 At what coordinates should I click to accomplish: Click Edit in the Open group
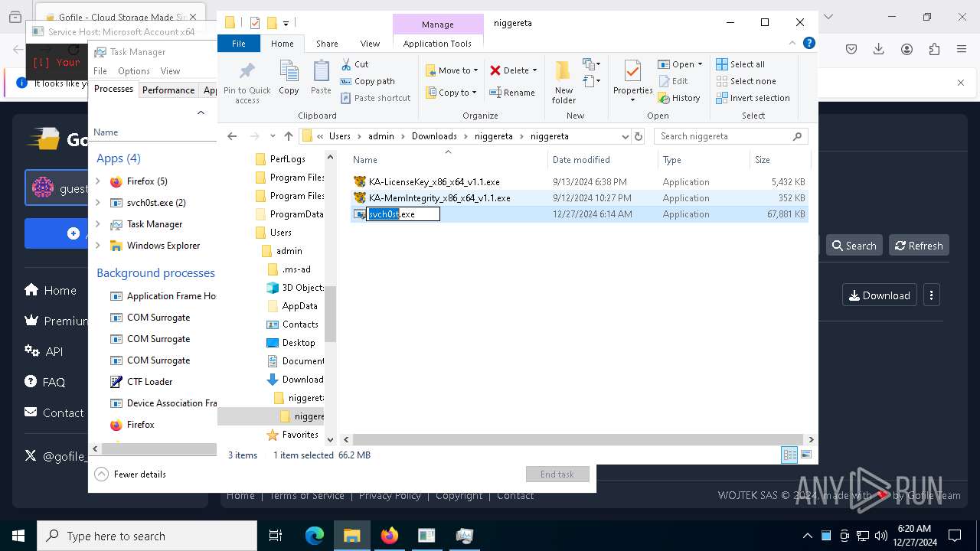coord(672,81)
